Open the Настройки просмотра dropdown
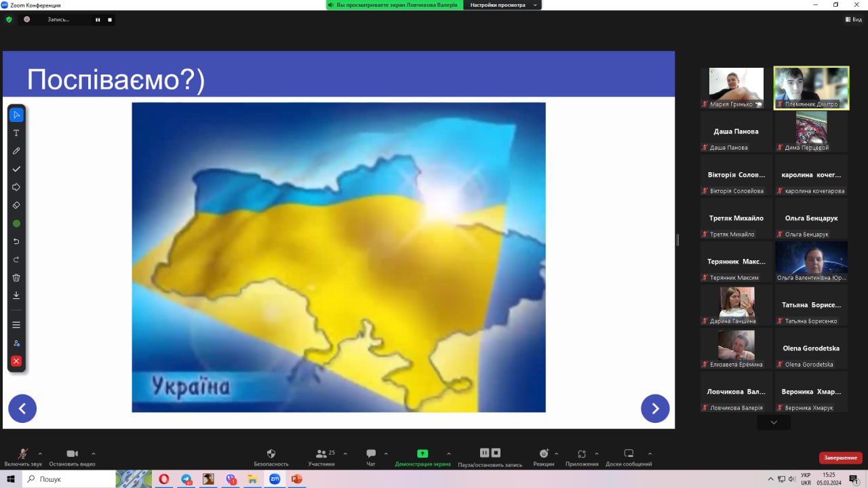 502,5
